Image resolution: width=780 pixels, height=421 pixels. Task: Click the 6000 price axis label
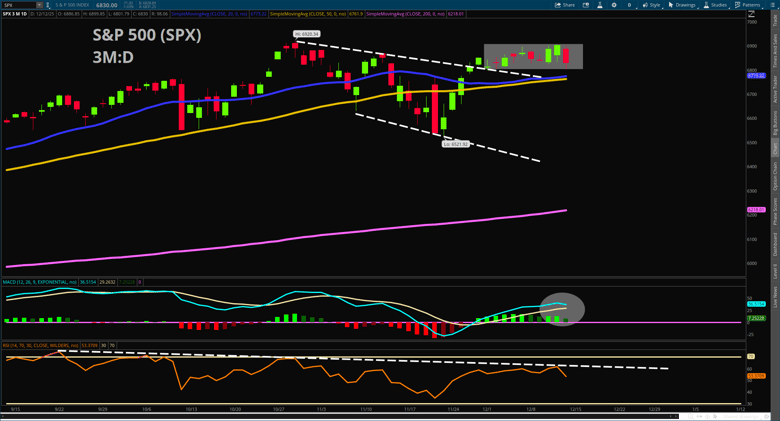coord(752,264)
